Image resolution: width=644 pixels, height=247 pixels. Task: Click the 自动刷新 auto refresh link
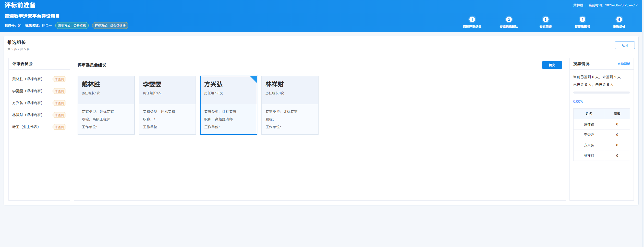624,64
